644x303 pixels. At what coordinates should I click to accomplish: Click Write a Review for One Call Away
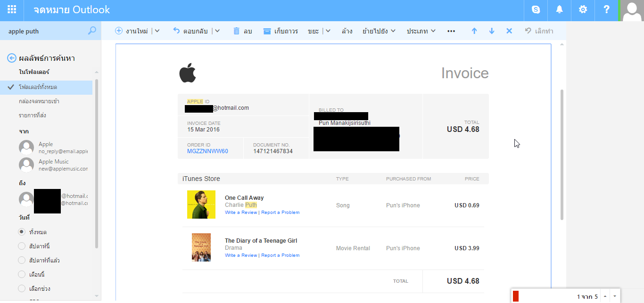[241, 213]
